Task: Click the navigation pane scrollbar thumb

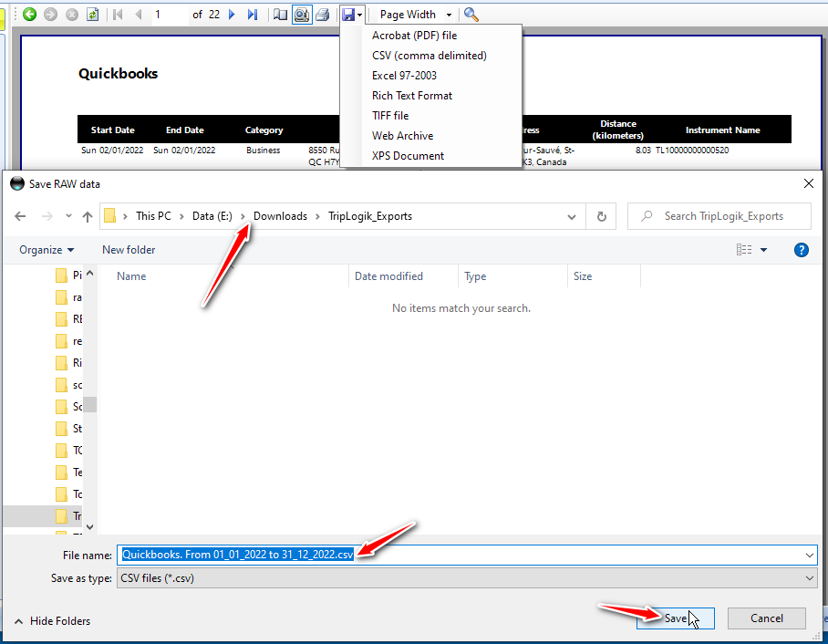Action: (x=89, y=405)
